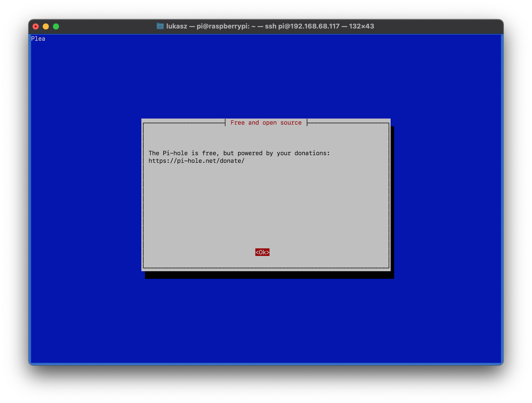Screen dimensions: 532x403
Task: Click the 'Free and open source' dialog title
Action: pyautogui.click(x=266, y=122)
